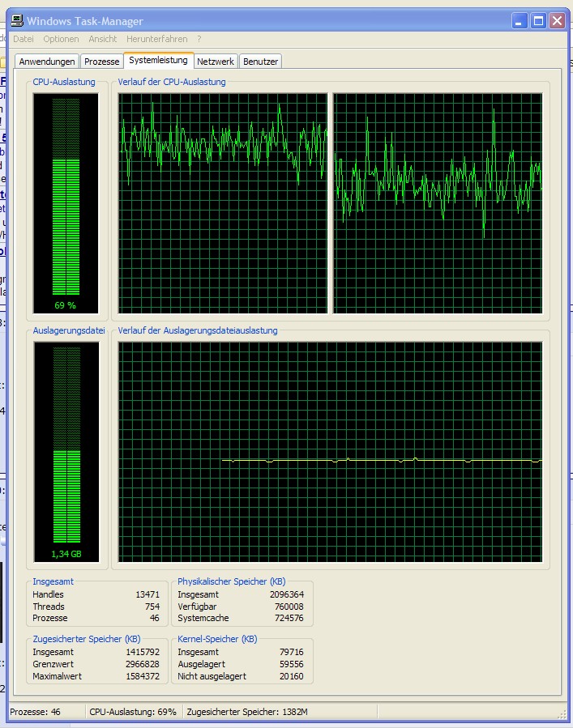Click the Auslagerungsdateiauslastung history graph
The height and width of the screenshot is (728, 573).
coord(330,452)
